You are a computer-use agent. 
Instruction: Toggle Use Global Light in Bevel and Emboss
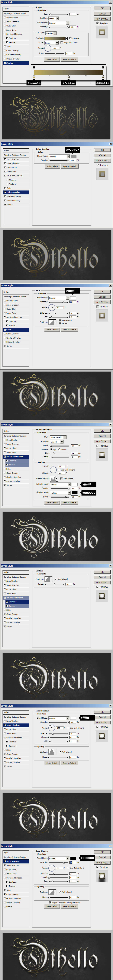coord(59,470)
